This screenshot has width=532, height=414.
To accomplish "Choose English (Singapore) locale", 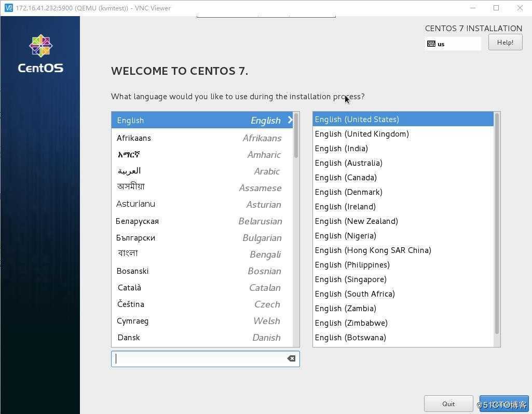I will point(403,279).
